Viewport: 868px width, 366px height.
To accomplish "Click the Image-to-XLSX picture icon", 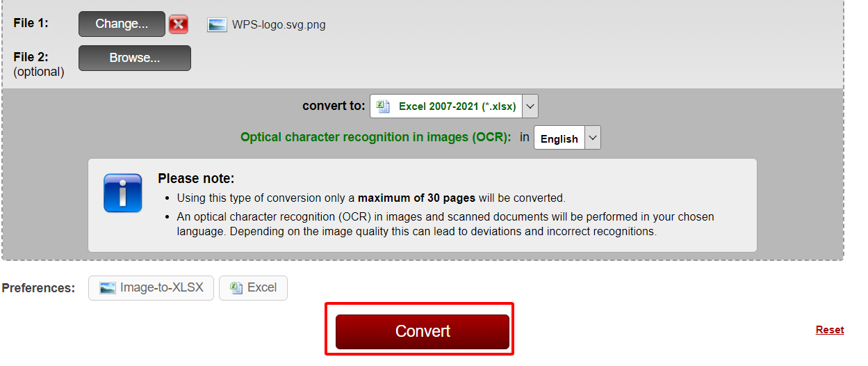I will 108,288.
